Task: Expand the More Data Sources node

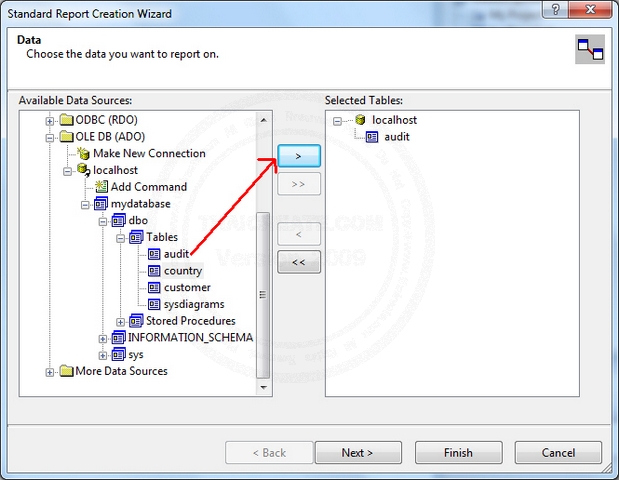Action: (50, 372)
